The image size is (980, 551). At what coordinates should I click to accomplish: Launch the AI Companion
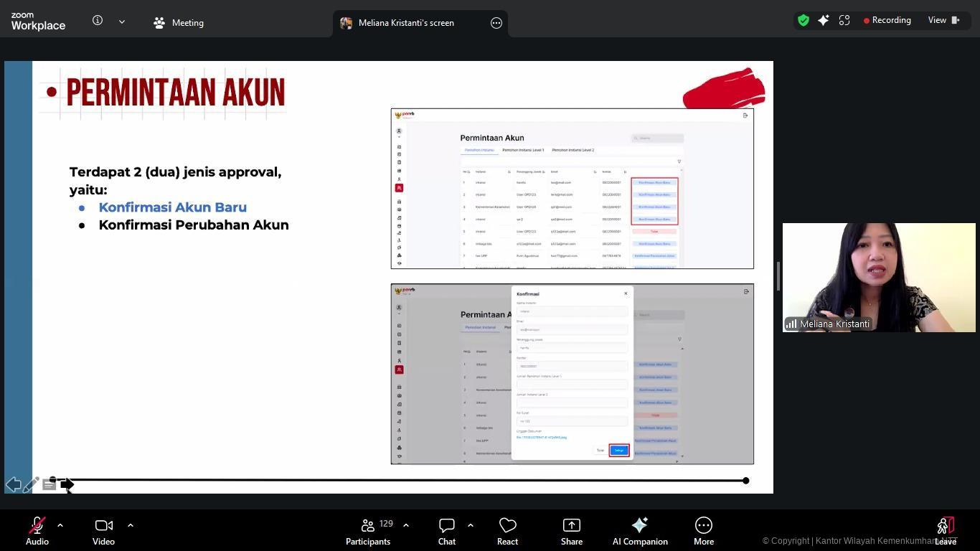pyautogui.click(x=639, y=531)
